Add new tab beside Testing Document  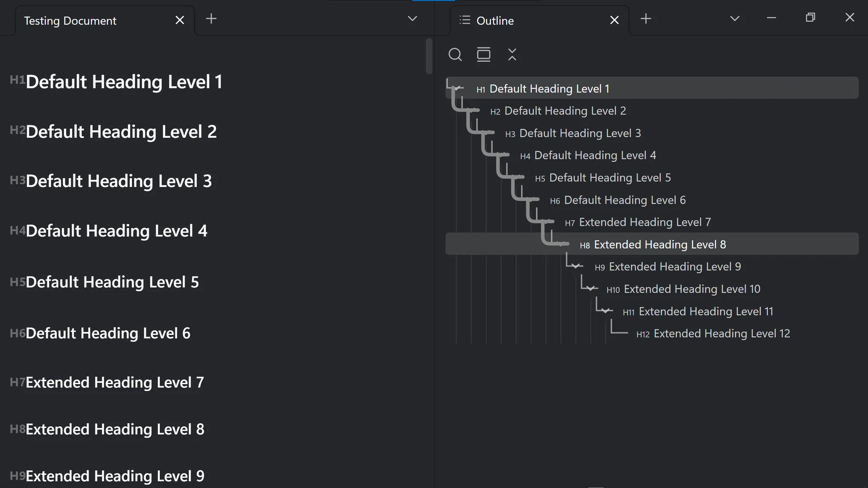click(211, 19)
